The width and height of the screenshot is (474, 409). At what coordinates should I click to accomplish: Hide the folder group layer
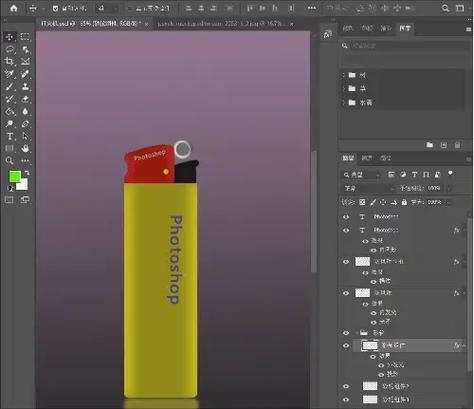pyautogui.click(x=346, y=333)
